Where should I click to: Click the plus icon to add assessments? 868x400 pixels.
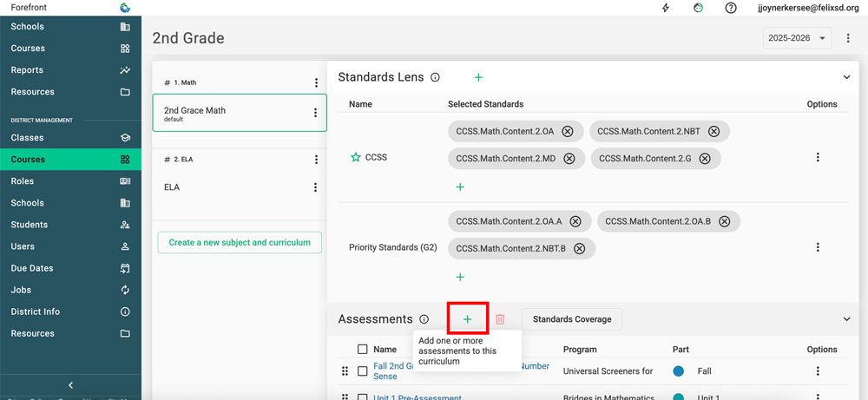pyautogui.click(x=467, y=319)
